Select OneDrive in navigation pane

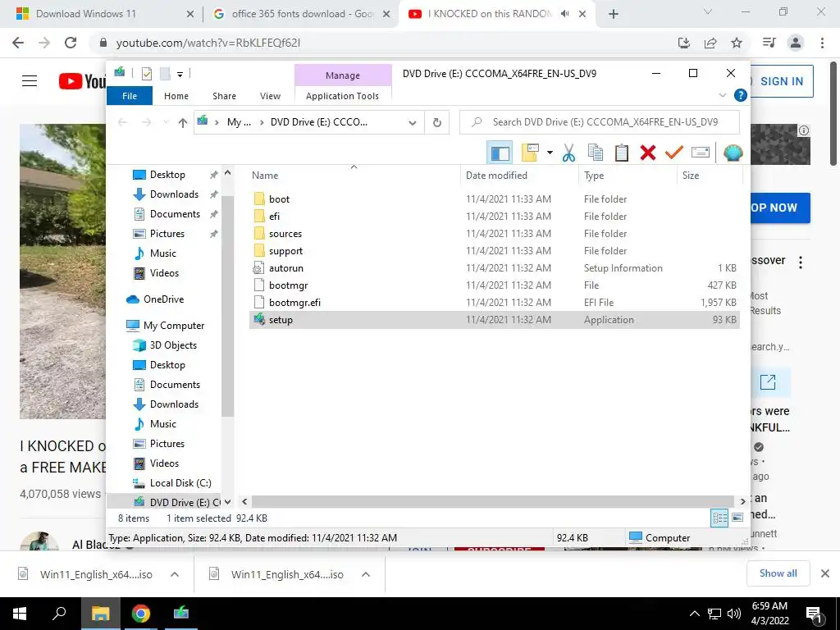[163, 299]
